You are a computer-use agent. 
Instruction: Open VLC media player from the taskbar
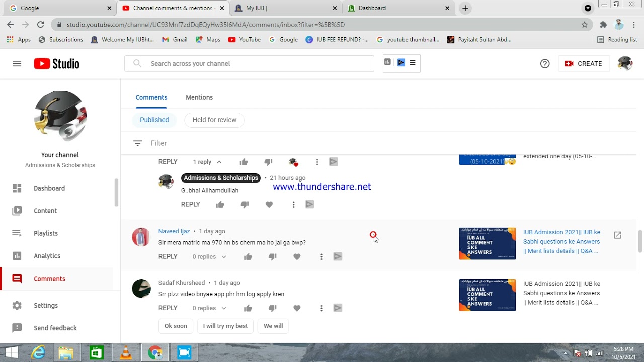pos(125,353)
